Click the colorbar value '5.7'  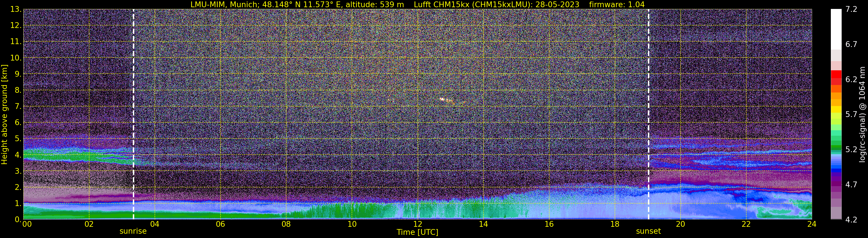pyautogui.click(x=851, y=115)
